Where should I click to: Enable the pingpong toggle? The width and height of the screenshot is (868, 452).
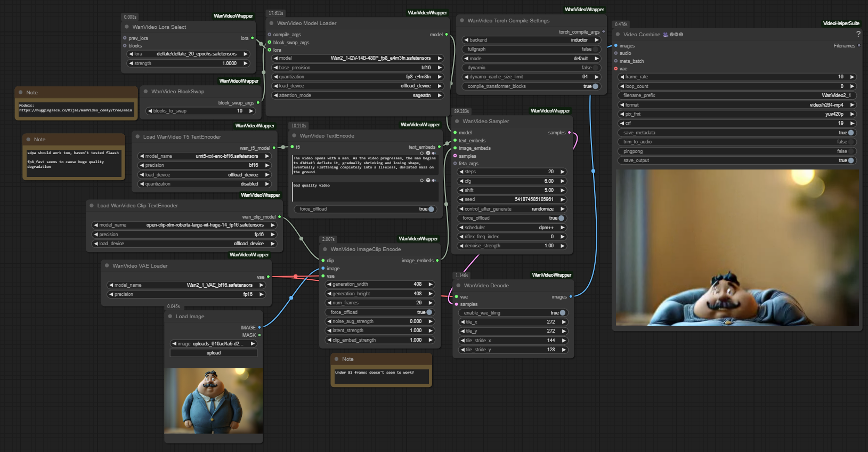pyautogui.click(x=850, y=151)
